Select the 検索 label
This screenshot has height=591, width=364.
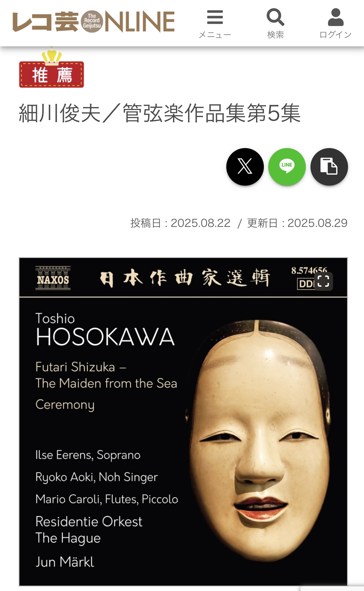click(275, 35)
